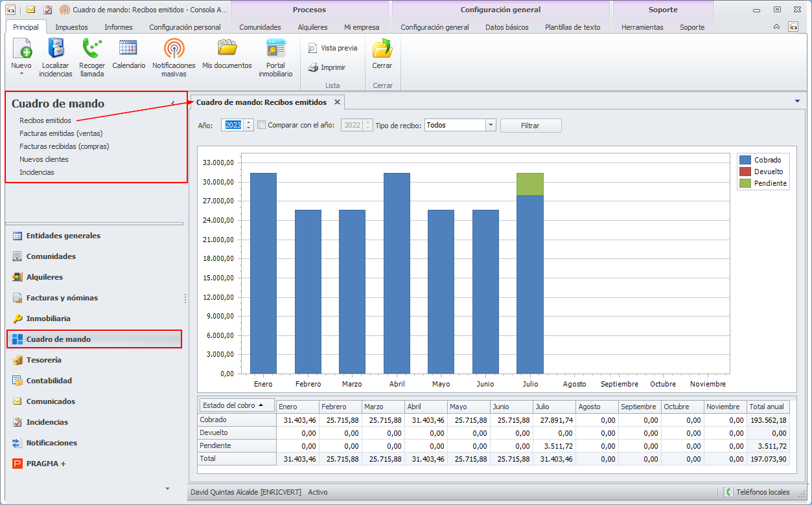Screen dimensions: 812x505
Task: Sort by Estado del cobro column header
Action: click(x=237, y=405)
